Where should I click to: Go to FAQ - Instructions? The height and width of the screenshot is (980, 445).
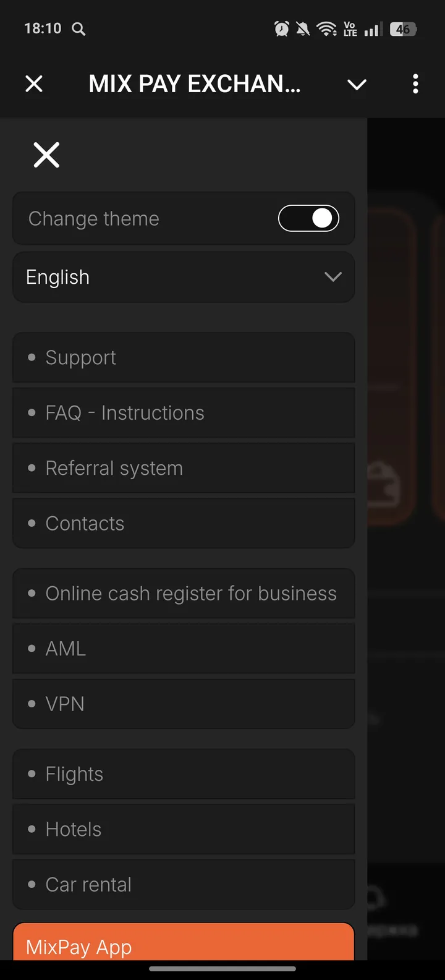(x=183, y=412)
